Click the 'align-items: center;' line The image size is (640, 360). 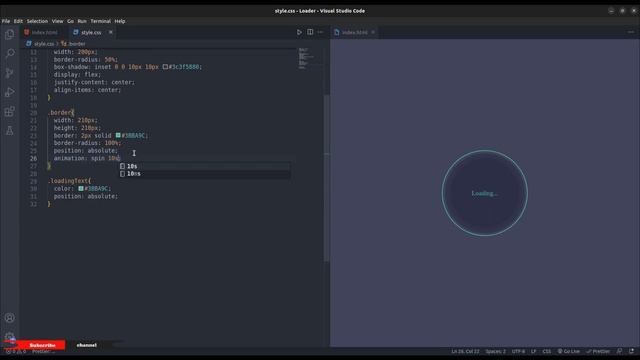(x=87, y=90)
